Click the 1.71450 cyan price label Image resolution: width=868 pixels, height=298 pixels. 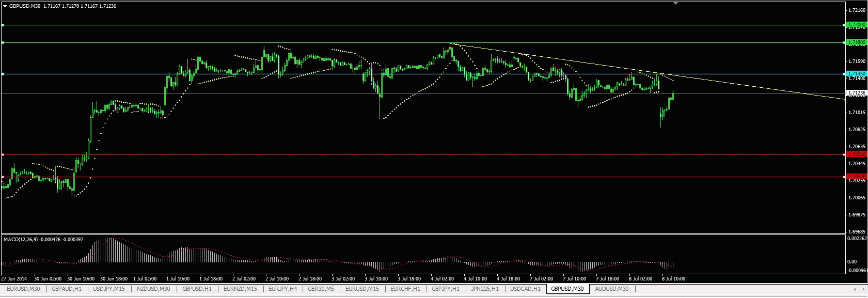(x=857, y=74)
